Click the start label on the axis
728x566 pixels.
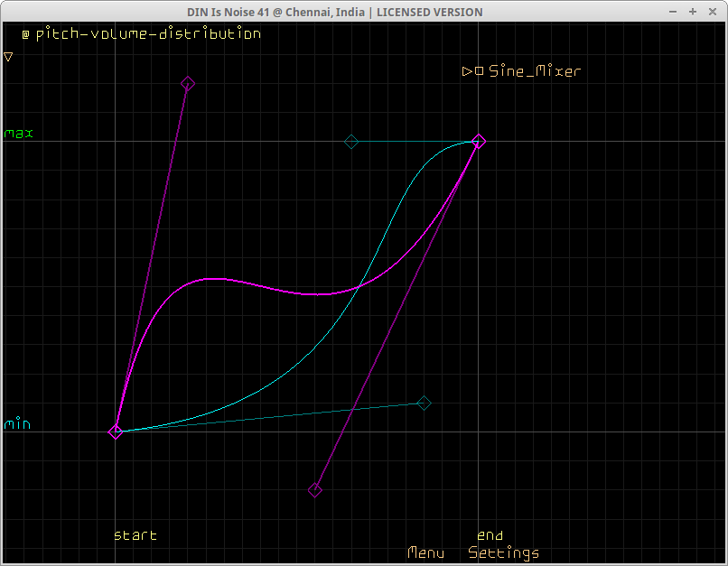coord(135,535)
